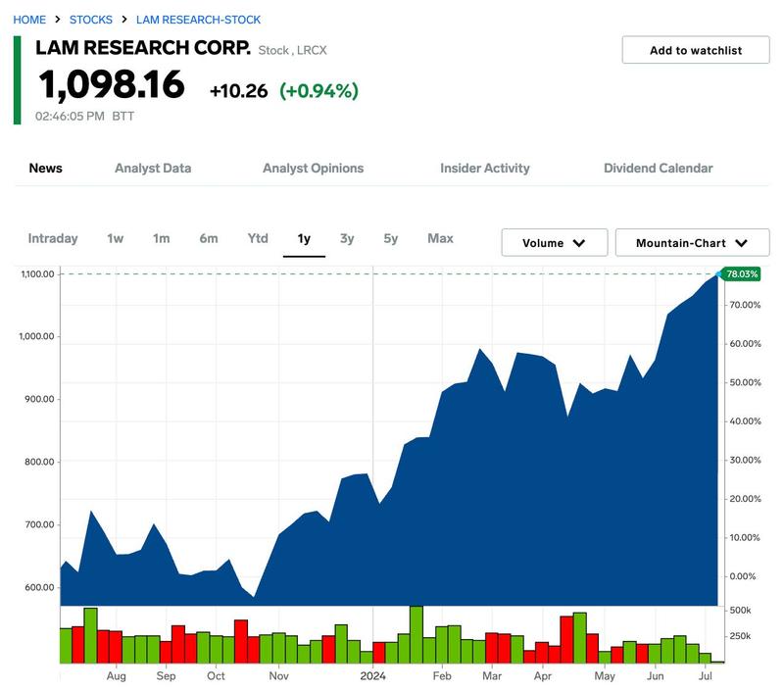Choose the 6m chart range

point(209,238)
